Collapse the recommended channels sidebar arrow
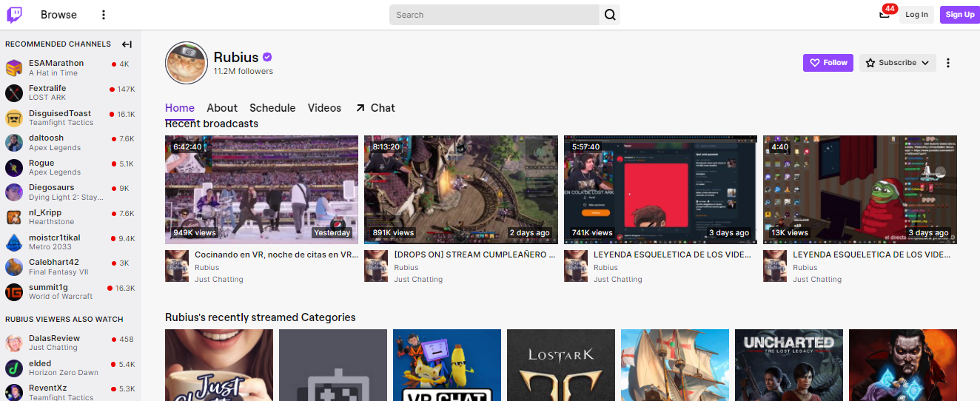The image size is (980, 401). pyautogui.click(x=127, y=44)
